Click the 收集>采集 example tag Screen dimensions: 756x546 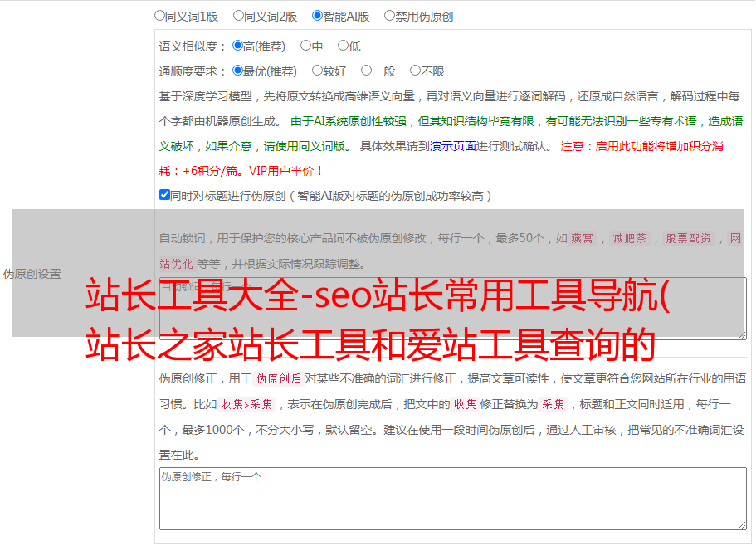tap(246, 404)
